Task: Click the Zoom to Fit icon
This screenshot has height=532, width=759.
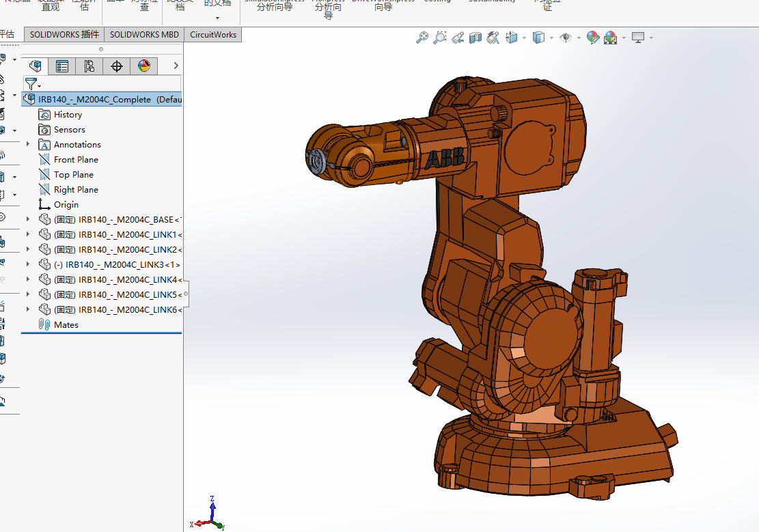Action: pos(422,38)
